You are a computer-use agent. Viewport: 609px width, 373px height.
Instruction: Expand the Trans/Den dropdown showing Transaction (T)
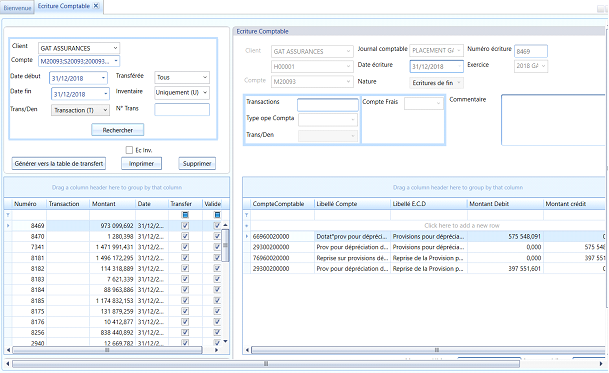click(x=80, y=110)
